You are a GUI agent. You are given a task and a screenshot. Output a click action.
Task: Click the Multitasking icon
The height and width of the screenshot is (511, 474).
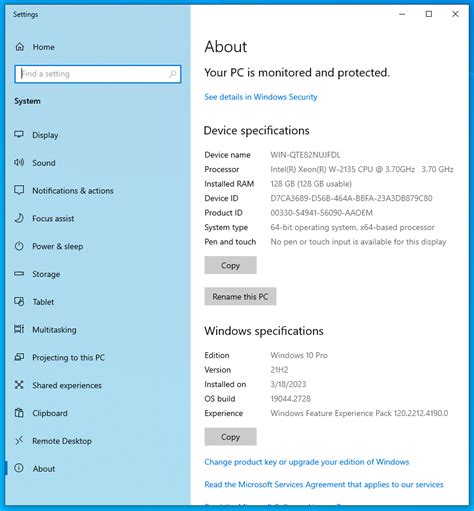(x=19, y=329)
